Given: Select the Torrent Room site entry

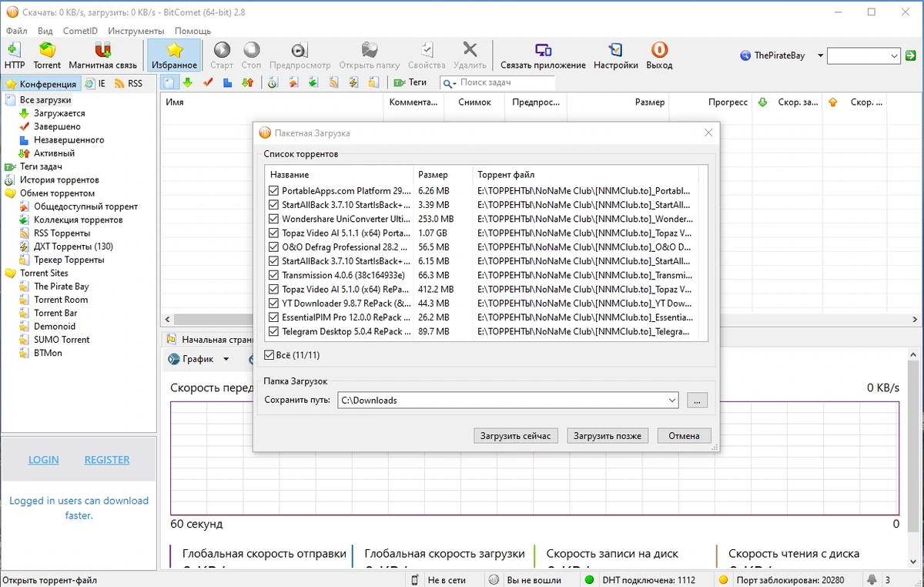Looking at the screenshot, I should click(61, 300).
